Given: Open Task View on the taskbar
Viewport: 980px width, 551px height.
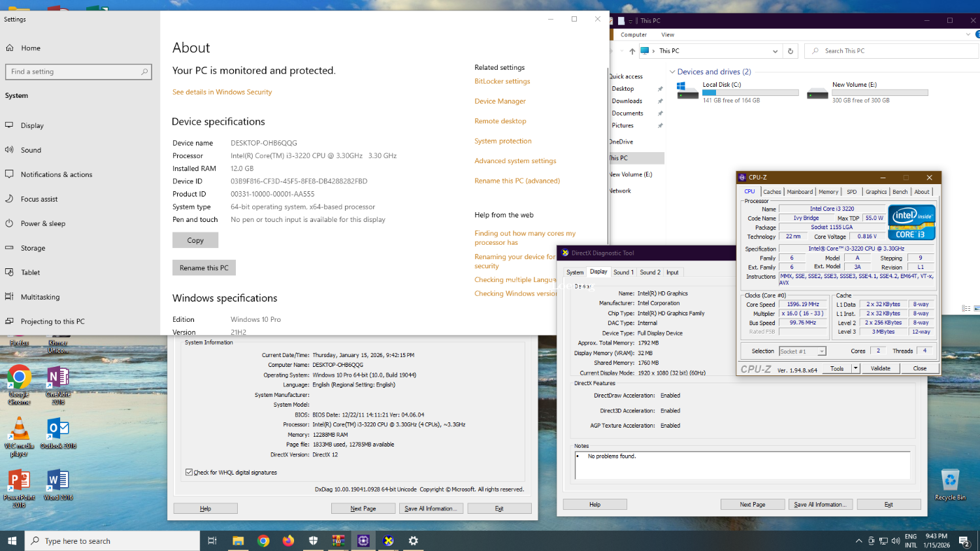Looking at the screenshot, I should [212, 541].
